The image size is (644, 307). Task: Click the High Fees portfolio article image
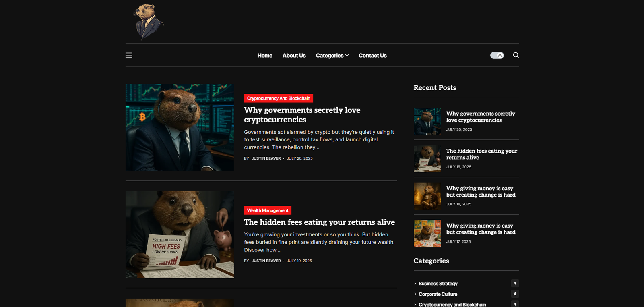tap(180, 234)
